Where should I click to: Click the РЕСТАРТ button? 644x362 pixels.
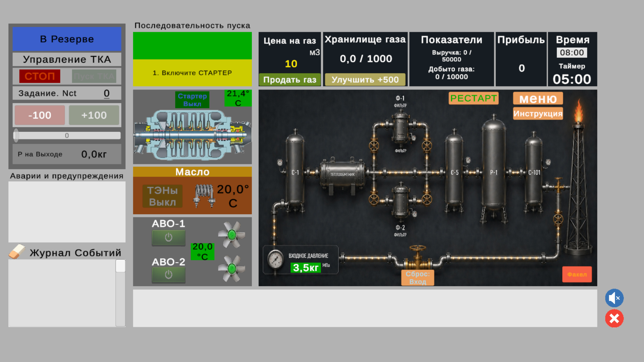[474, 98]
